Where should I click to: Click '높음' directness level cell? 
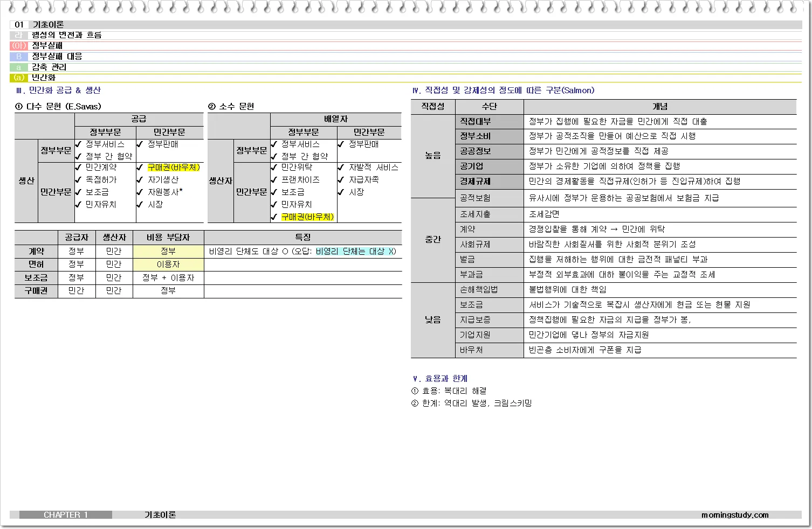tap(433, 156)
